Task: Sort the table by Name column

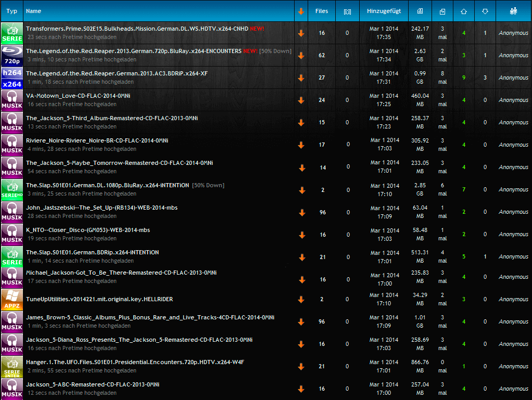Action: pyautogui.click(x=34, y=11)
